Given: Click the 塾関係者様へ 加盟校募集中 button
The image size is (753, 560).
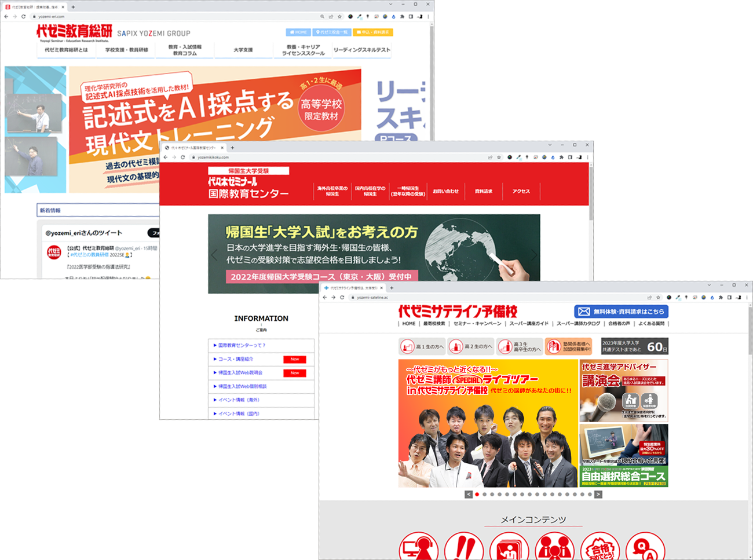Looking at the screenshot, I should (x=568, y=346).
